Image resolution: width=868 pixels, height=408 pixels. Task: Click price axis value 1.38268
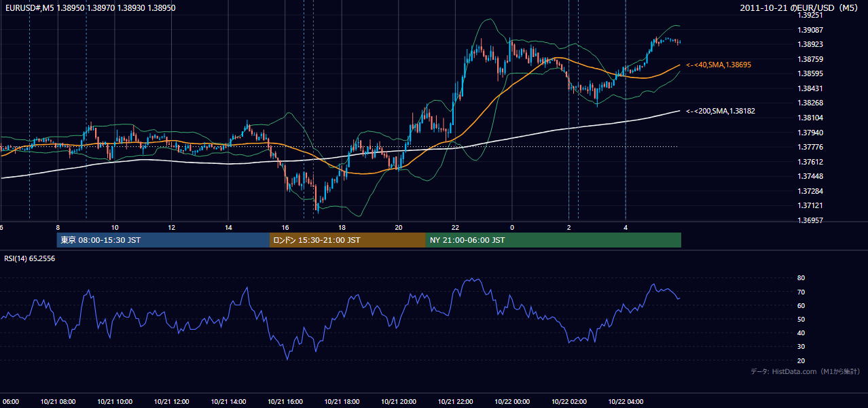click(x=810, y=103)
